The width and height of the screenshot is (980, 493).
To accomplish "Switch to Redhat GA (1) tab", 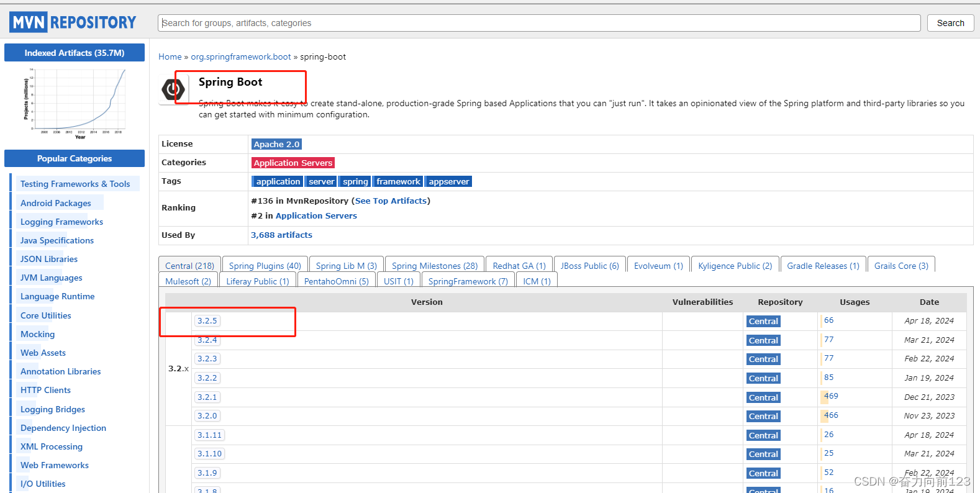I will pyautogui.click(x=519, y=265).
